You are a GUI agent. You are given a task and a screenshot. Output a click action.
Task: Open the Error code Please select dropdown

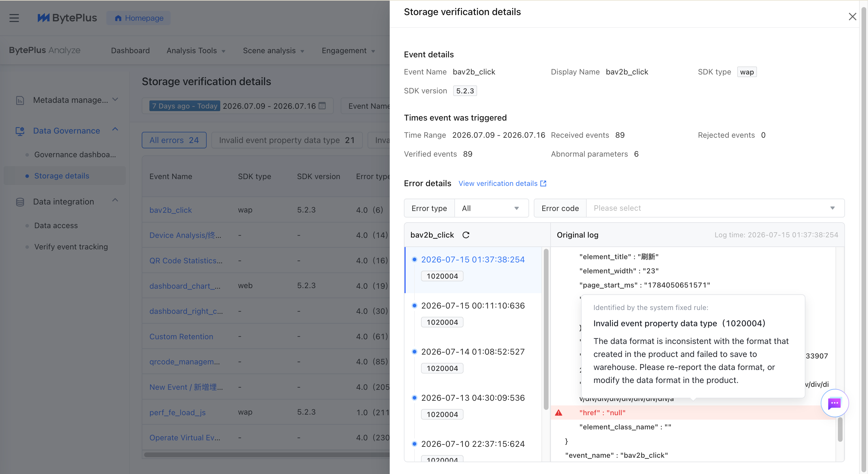click(x=715, y=209)
